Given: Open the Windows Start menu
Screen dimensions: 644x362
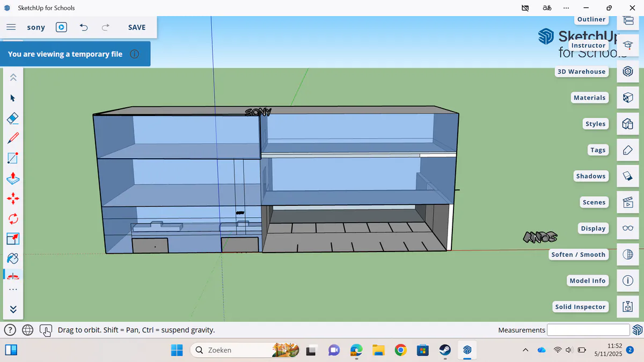Looking at the screenshot, I should click(177, 350).
